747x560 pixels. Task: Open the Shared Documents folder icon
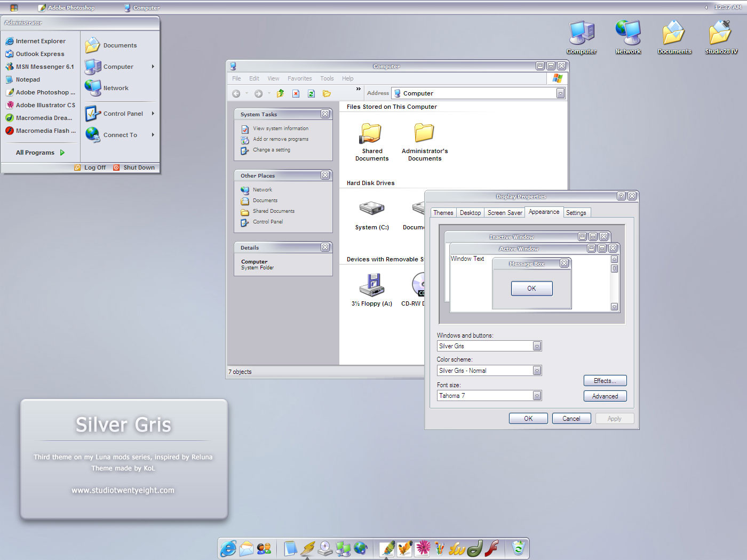pos(371,134)
